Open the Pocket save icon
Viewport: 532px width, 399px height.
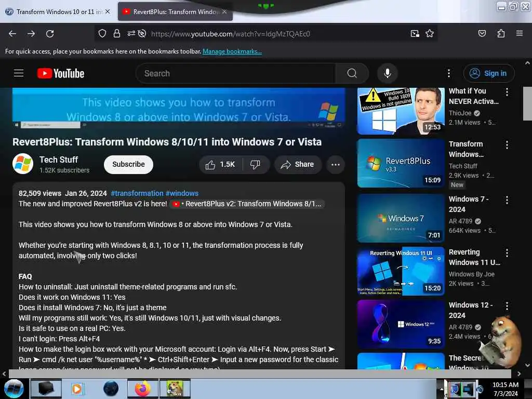482,33
